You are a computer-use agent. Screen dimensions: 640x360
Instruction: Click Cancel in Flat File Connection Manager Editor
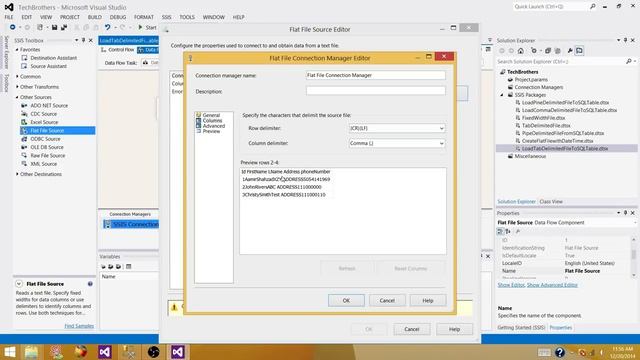tap(387, 300)
